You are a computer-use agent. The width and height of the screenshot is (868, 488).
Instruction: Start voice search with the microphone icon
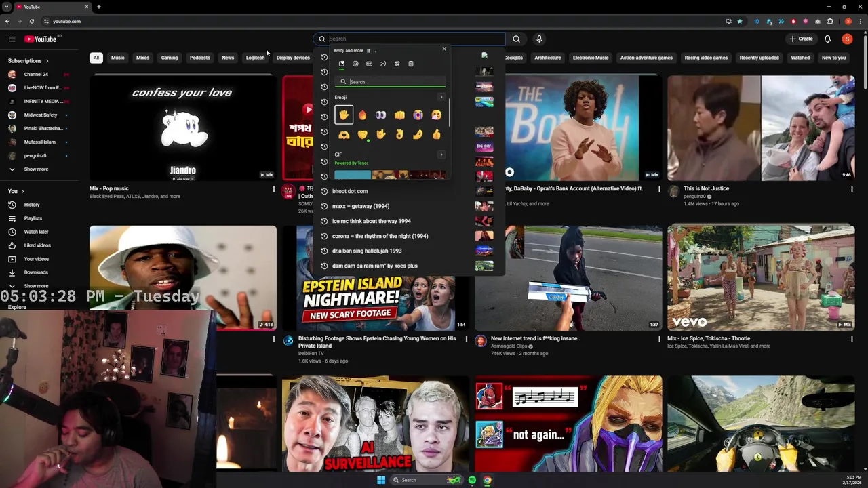539,39
